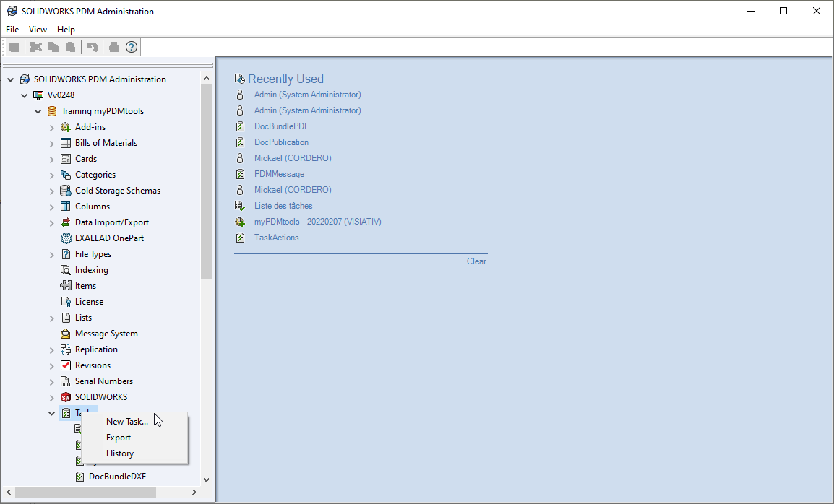Image resolution: width=834 pixels, height=504 pixels.
Task: Click the Training myPDMtools vault icon
Action: (x=52, y=111)
